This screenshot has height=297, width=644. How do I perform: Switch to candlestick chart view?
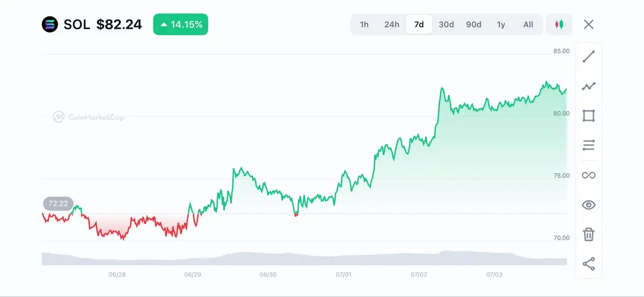(559, 24)
